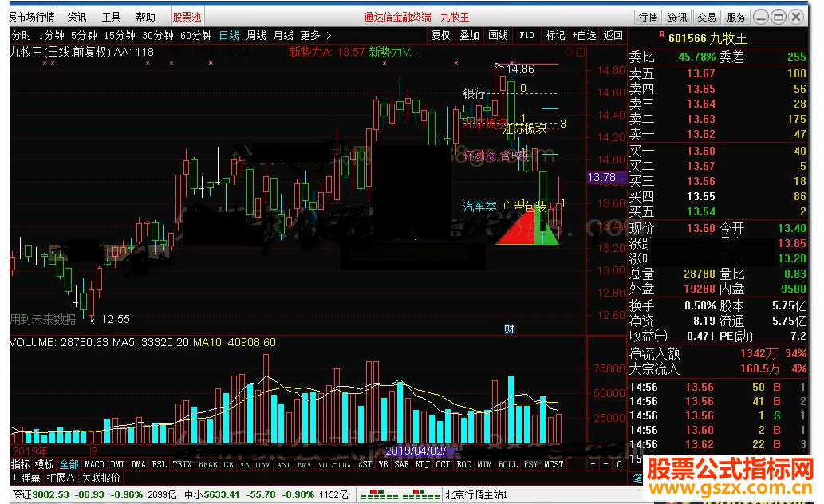Select the 5分钟 period

(84, 35)
